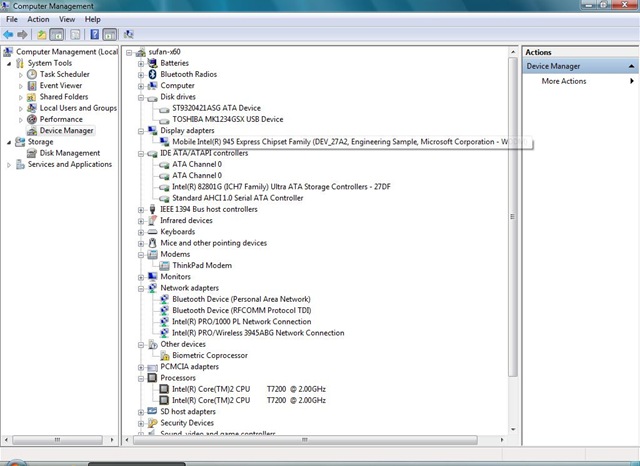Click the Up one level folder icon
This screenshot has height=466, width=640.
coord(42,35)
